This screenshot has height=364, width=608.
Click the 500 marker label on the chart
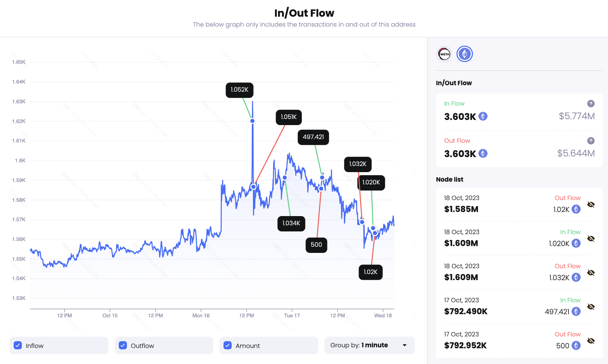coord(316,244)
